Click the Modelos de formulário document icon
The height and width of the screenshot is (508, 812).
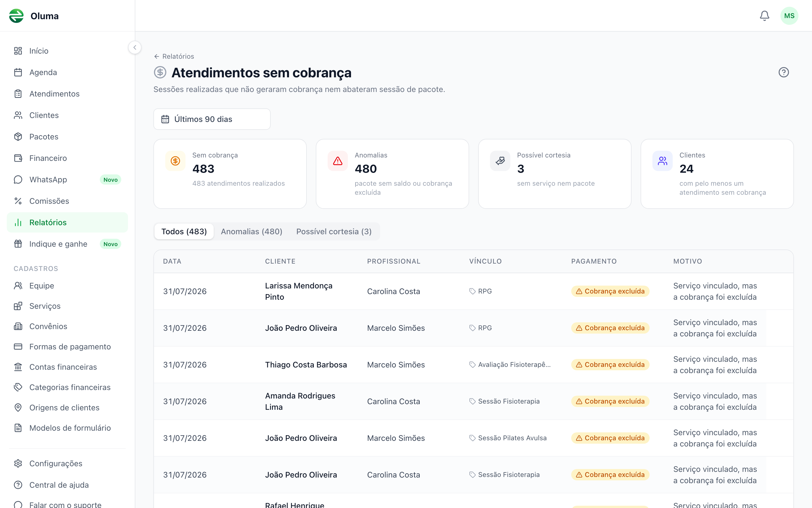point(18,428)
